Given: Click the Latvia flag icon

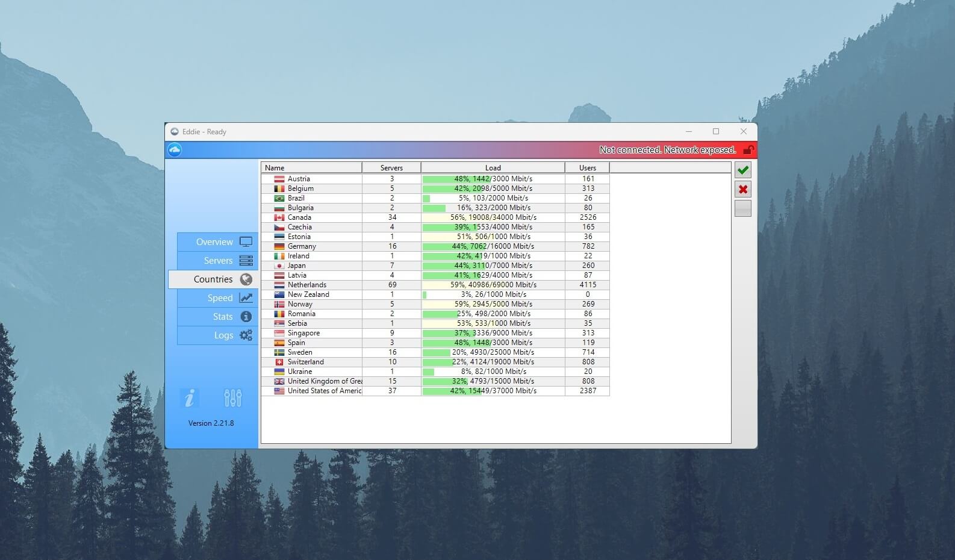Looking at the screenshot, I should (x=279, y=275).
